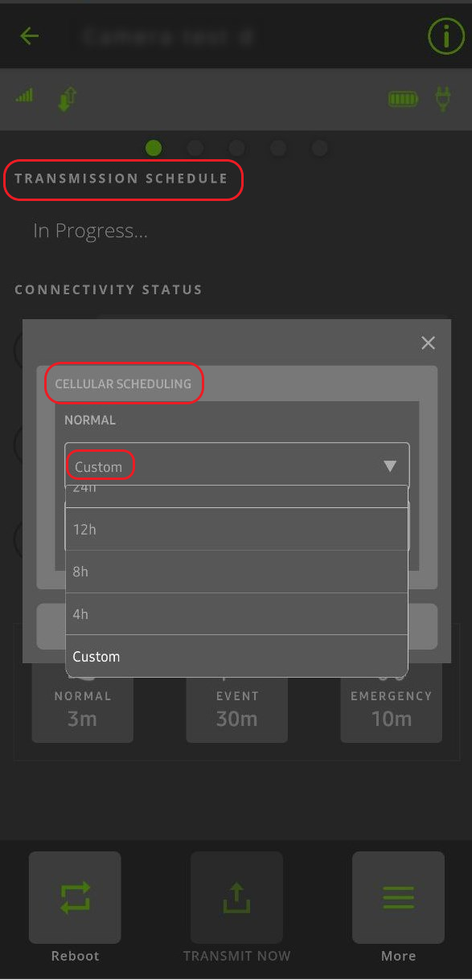Expand the Custom dropdown arrow
472x980 pixels.
pos(390,466)
